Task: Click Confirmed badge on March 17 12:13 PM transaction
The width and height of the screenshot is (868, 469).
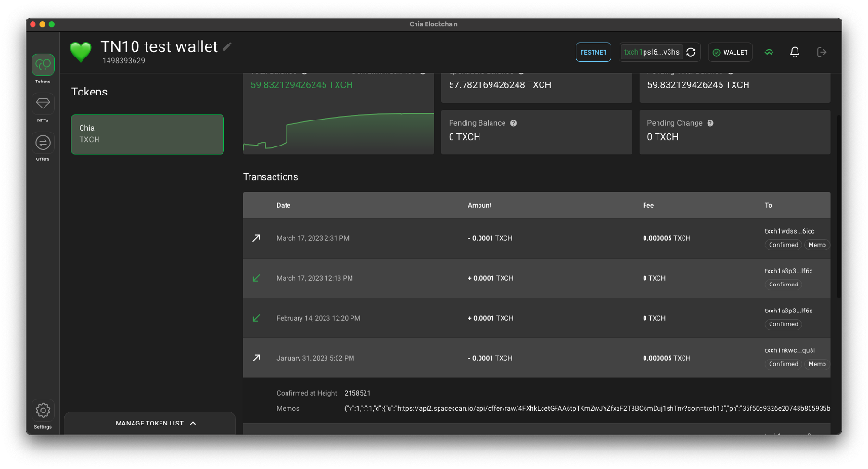Action: point(783,285)
